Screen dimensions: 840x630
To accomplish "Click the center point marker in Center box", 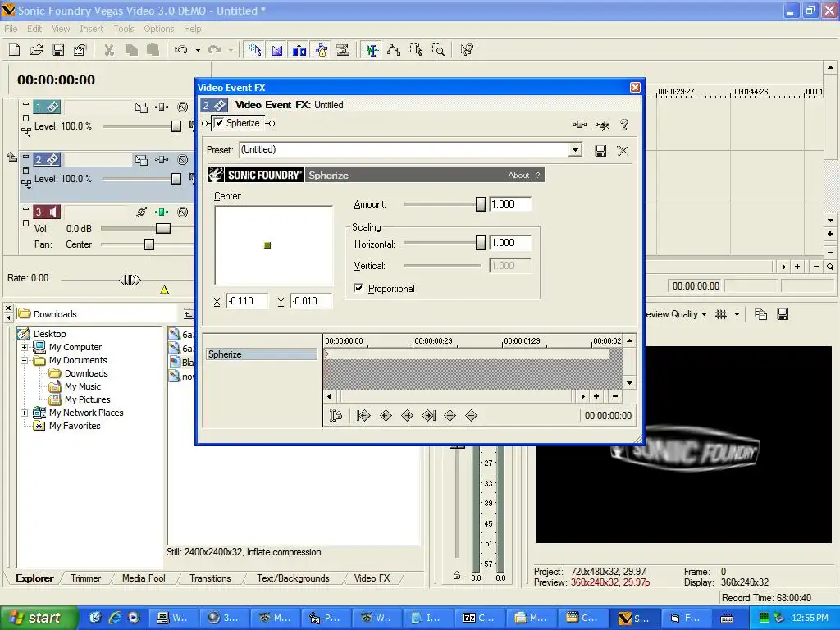I will 268,244.
